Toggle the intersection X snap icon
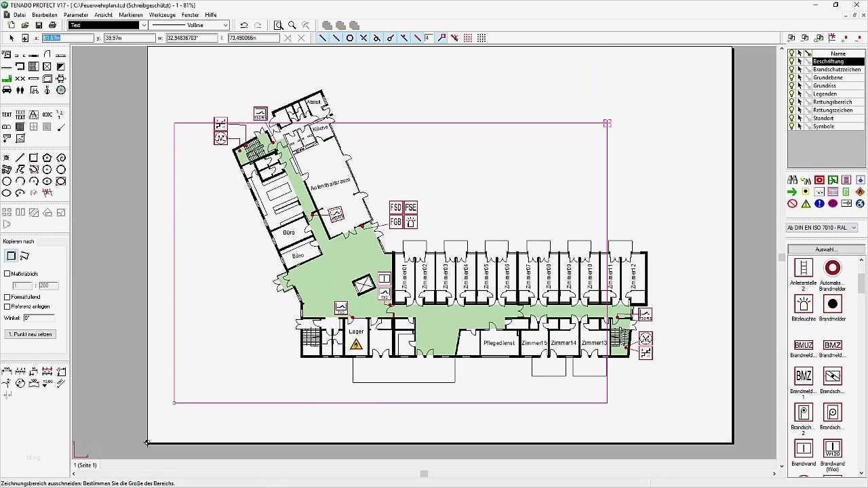Viewport: 868px width, 488px height. 363,38
